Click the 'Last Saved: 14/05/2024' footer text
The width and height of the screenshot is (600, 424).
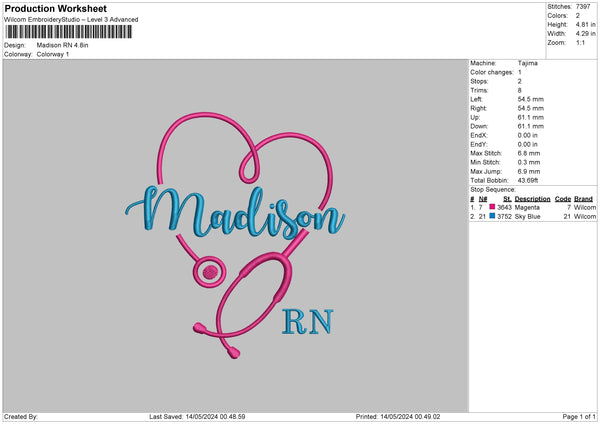pyautogui.click(x=197, y=416)
